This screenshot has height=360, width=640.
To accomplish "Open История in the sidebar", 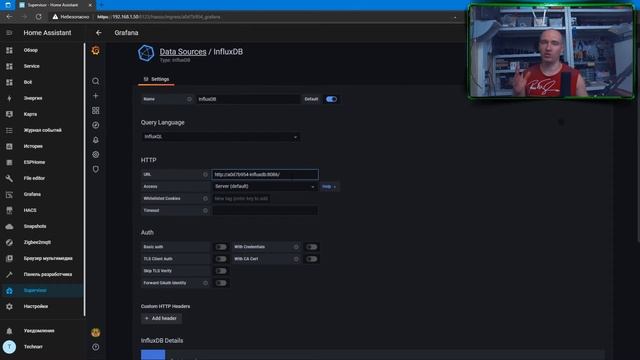I will click(x=42, y=146).
